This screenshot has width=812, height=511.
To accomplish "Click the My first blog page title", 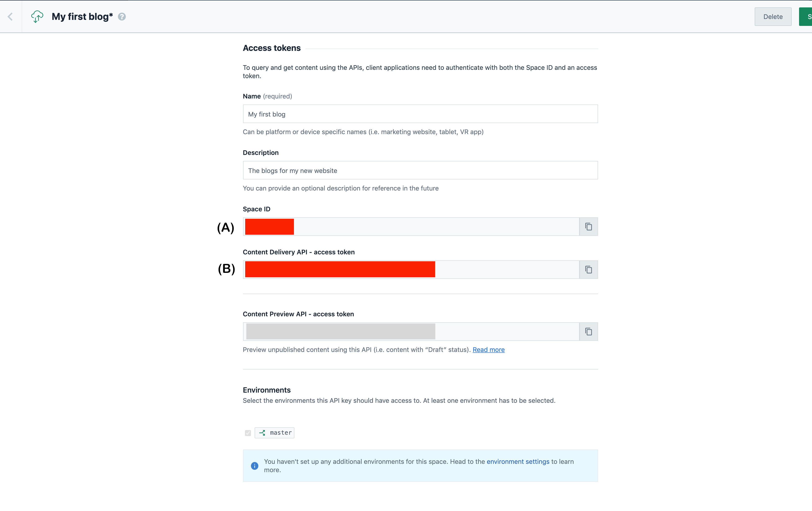I will point(82,17).
